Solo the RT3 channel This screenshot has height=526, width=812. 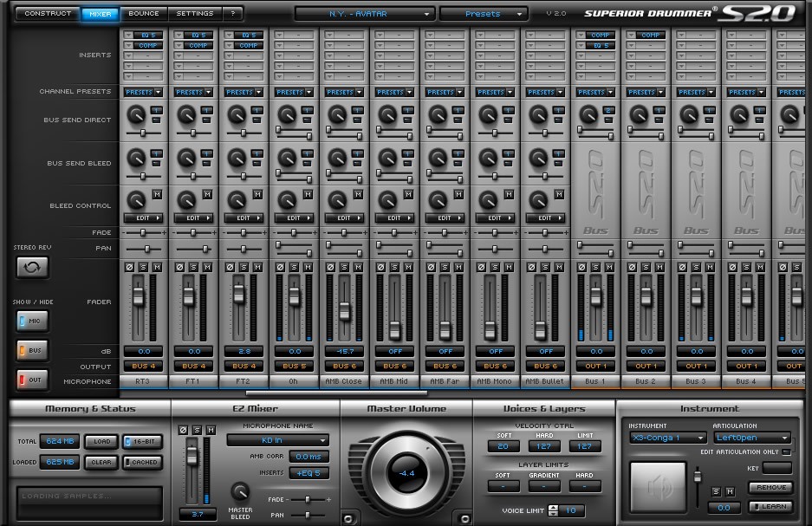click(143, 267)
